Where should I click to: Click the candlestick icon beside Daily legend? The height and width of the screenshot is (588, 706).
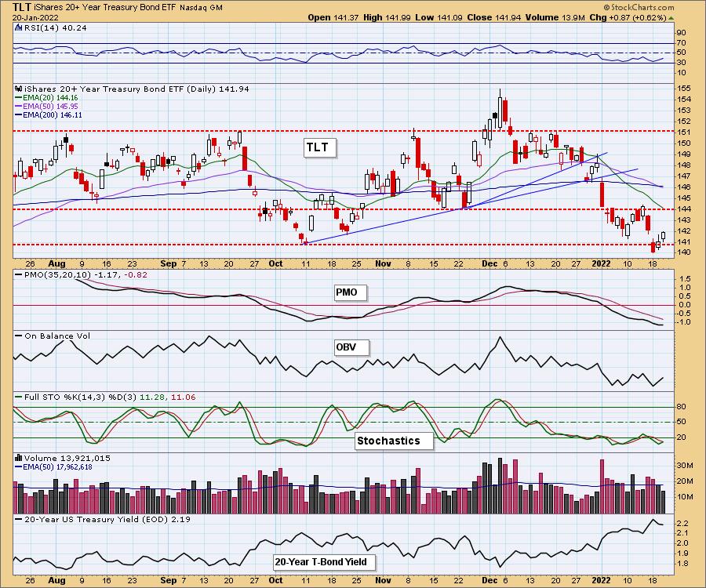click(x=19, y=89)
